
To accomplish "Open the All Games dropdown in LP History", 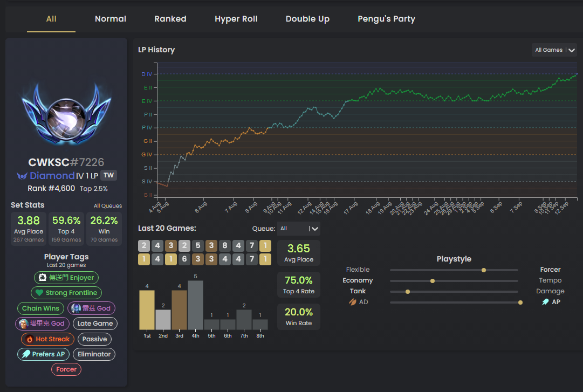I will click(554, 50).
